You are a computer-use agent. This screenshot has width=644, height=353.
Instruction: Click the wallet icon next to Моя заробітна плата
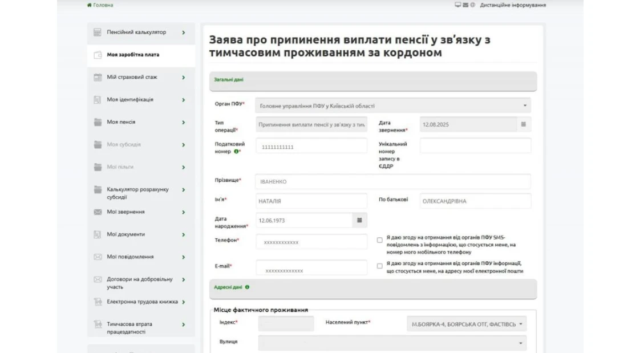(x=98, y=55)
